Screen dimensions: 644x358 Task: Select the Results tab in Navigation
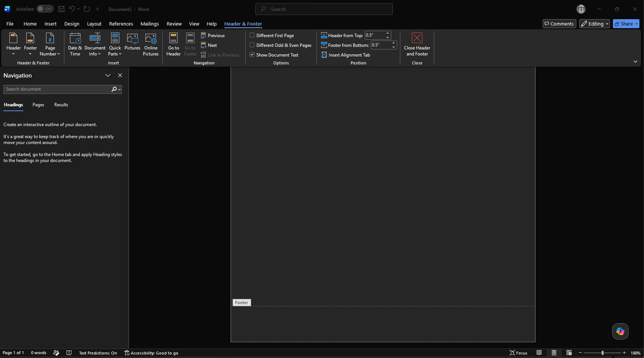[61, 105]
